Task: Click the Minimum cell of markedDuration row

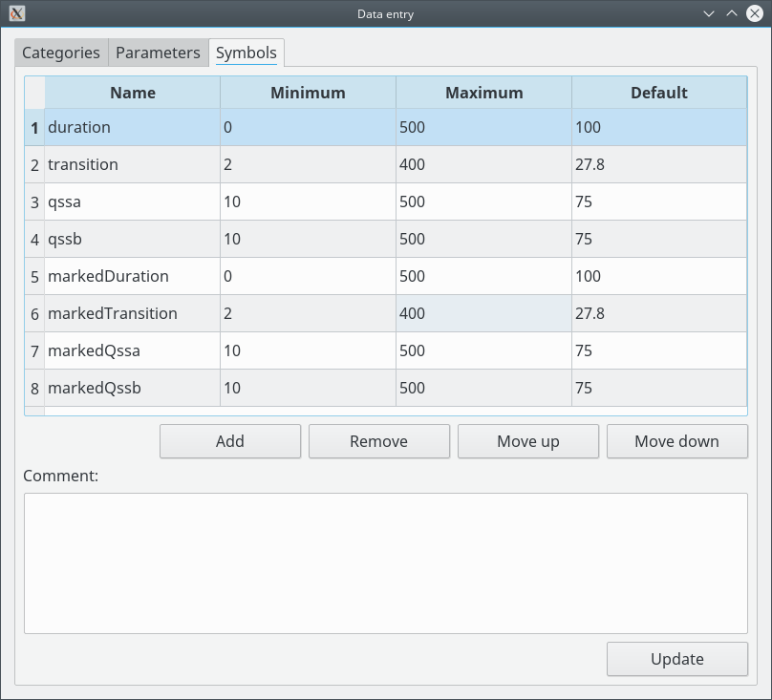Action: [x=309, y=276]
